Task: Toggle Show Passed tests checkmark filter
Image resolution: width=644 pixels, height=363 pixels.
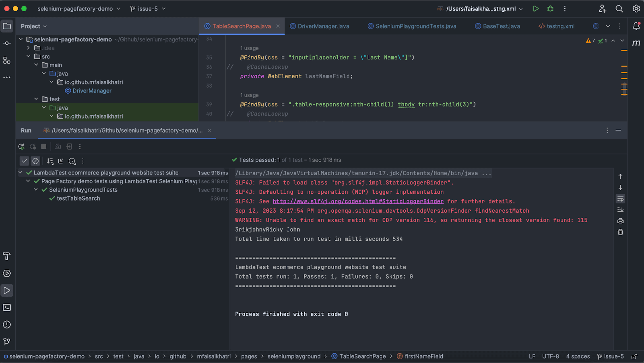Action: (25, 161)
